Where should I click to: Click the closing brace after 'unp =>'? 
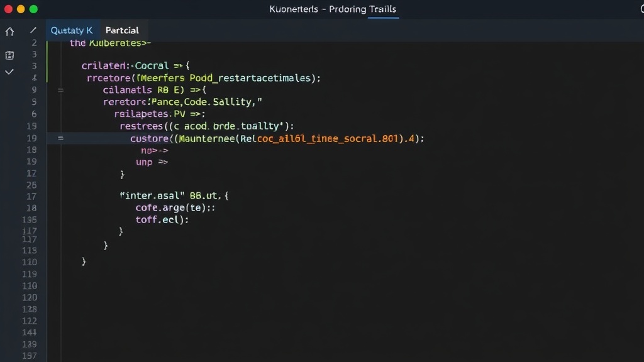pyautogui.click(x=122, y=175)
